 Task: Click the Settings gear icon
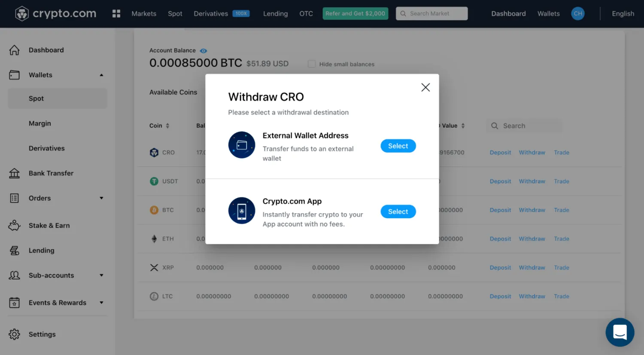point(15,334)
